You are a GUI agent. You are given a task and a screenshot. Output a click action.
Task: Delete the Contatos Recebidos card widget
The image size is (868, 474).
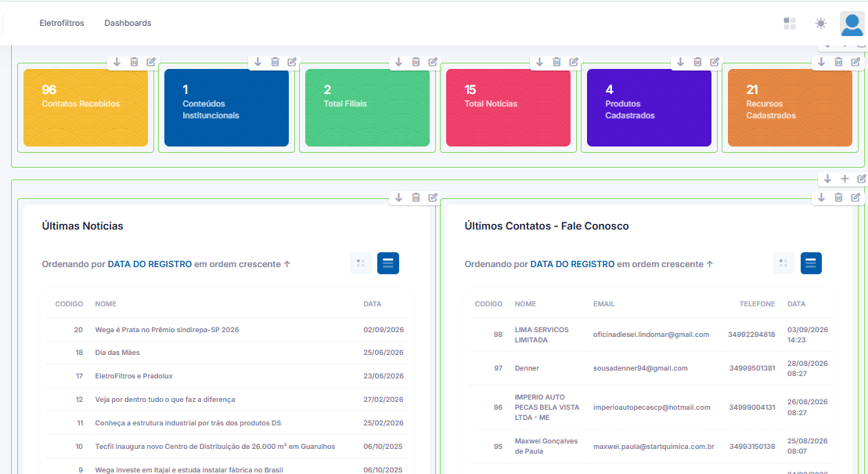(x=134, y=62)
